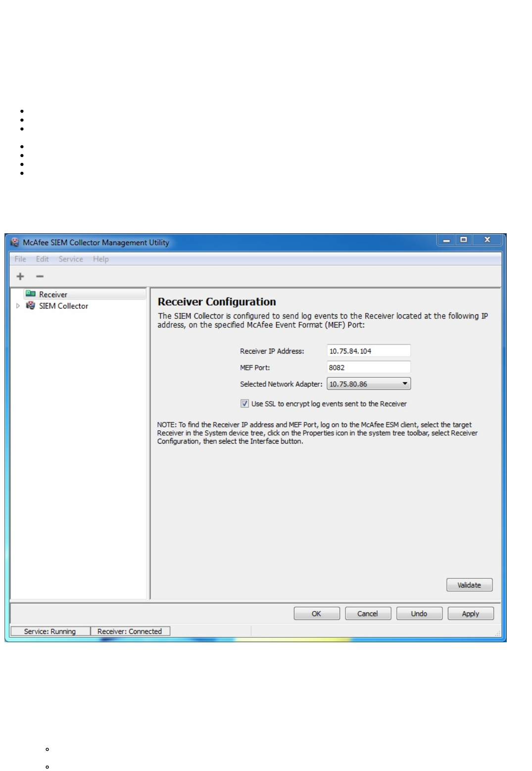Click the Selected Network Adapter label

(281, 384)
